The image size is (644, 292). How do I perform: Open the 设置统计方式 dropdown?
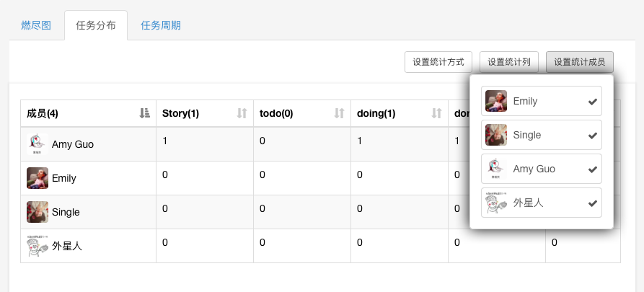coord(438,62)
